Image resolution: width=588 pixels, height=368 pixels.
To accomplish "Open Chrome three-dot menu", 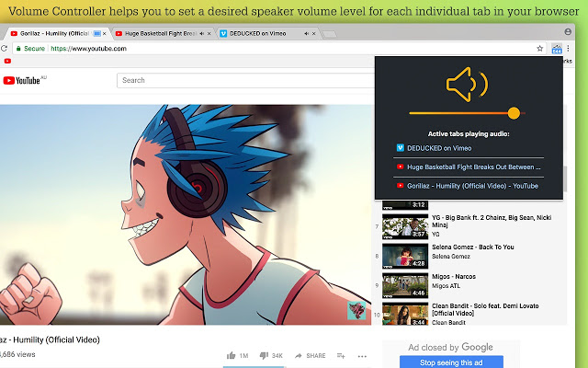I will pyautogui.click(x=570, y=49).
